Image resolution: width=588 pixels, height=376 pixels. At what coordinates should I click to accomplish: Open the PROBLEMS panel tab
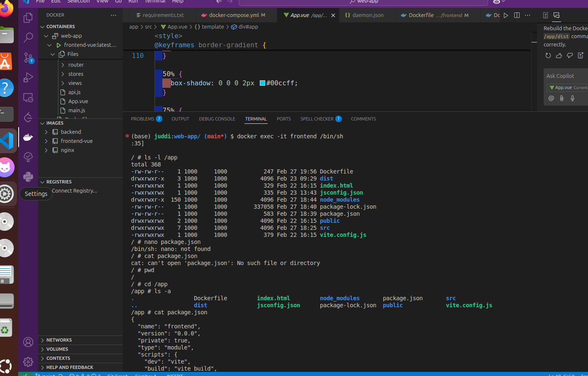point(146,119)
